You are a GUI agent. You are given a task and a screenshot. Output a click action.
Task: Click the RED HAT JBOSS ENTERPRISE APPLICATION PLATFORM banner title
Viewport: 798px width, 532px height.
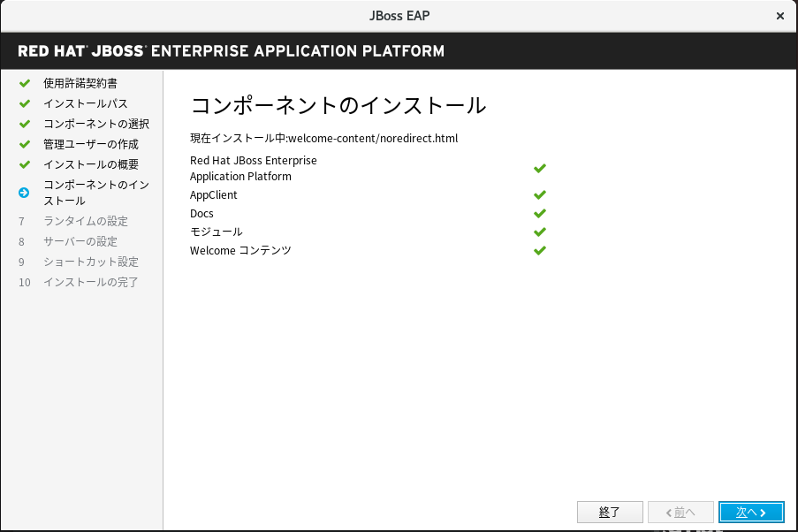coord(231,51)
